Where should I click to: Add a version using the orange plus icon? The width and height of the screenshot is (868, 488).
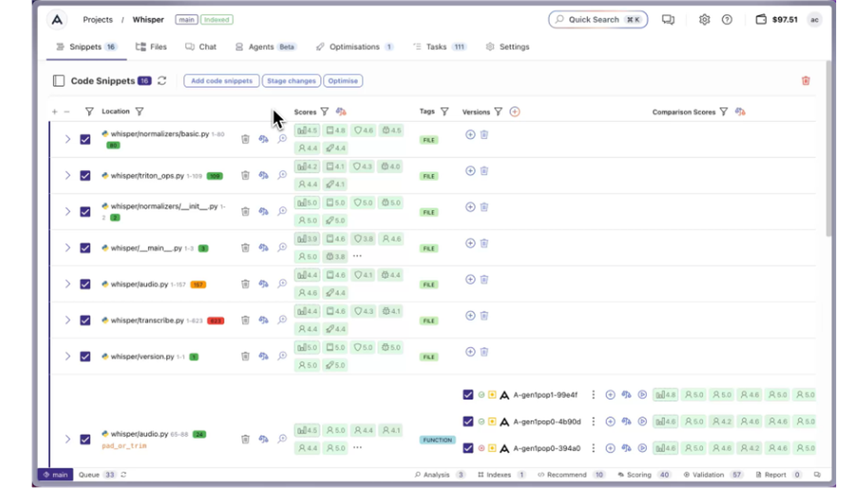coord(515,111)
